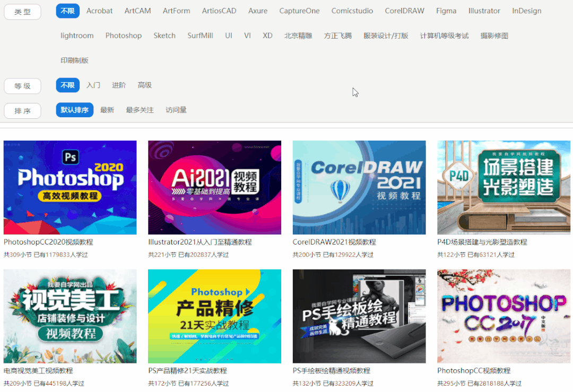Choose the UI type filter
This screenshot has height=392, width=573.
(x=228, y=36)
